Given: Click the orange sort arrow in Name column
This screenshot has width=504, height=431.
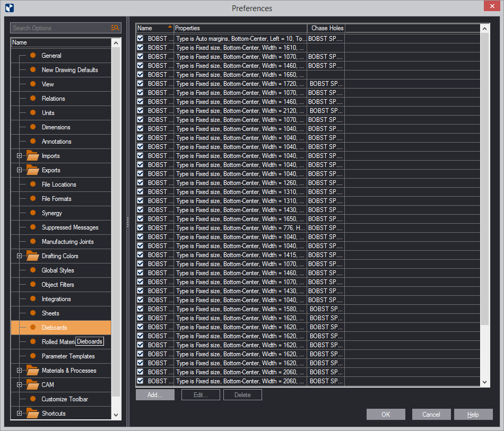Looking at the screenshot, I should 170,27.
